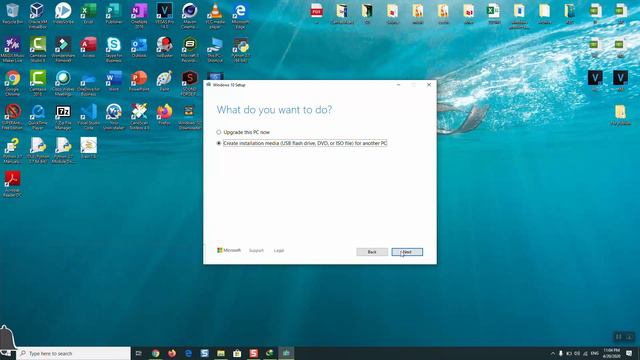Open Camtasia Studio 8 desktop icon
Image resolution: width=640 pixels, height=360 pixels.
[38, 49]
